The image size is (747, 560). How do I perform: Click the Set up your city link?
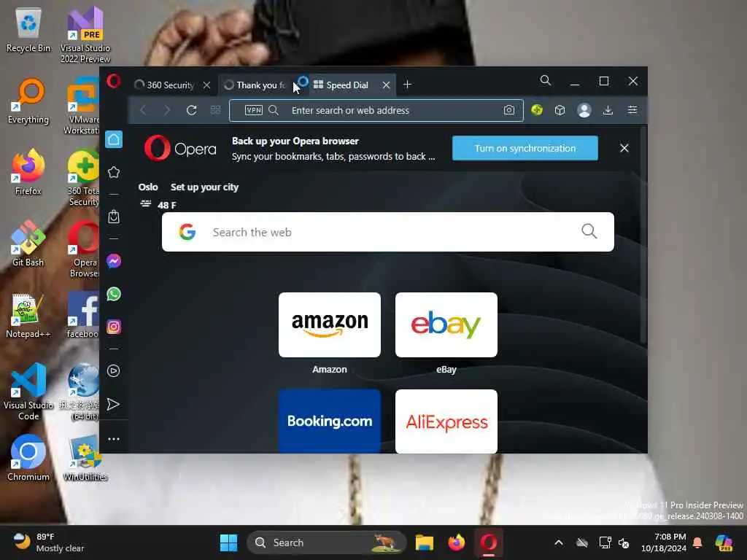coord(204,187)
